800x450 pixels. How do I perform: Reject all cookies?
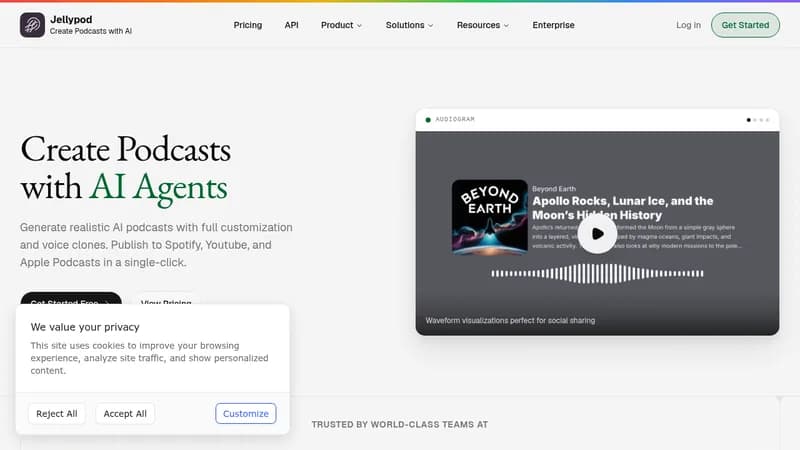(57, 413)
